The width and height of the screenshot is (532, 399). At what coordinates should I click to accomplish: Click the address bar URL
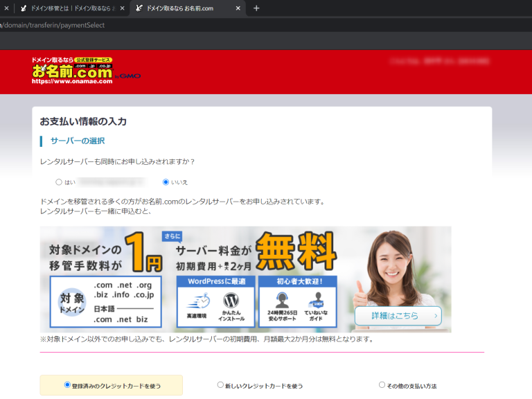[52, 25]
